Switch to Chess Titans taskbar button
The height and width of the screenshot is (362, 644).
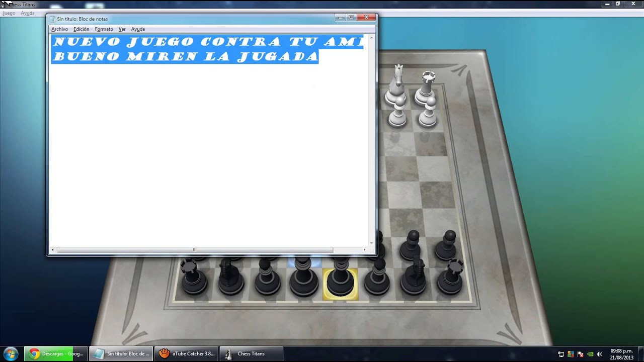(x=251, y=353)
